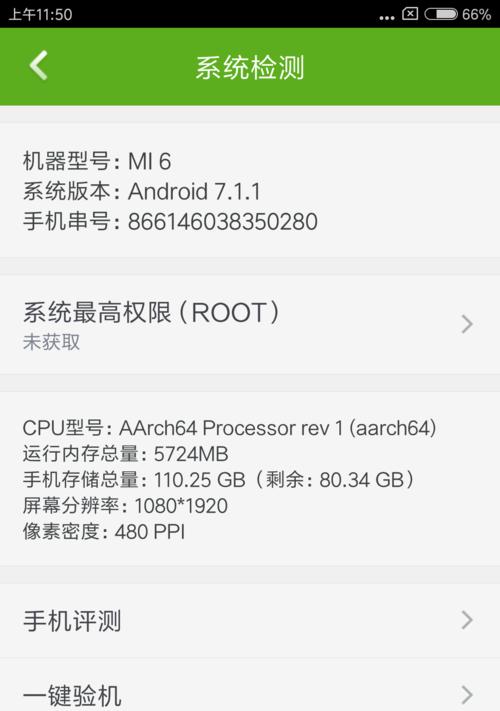Tap the 屏幕分辨率 1080*1920 line
This screenshot has width=500, height=711.
pos(125,506)
